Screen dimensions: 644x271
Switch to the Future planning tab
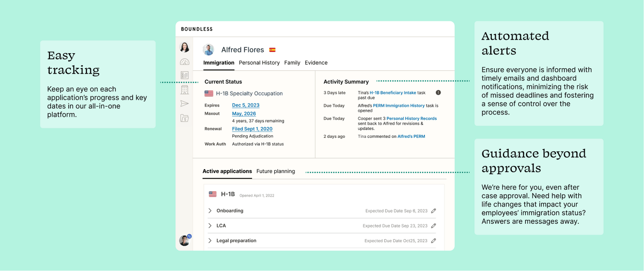tap(276, 171)
